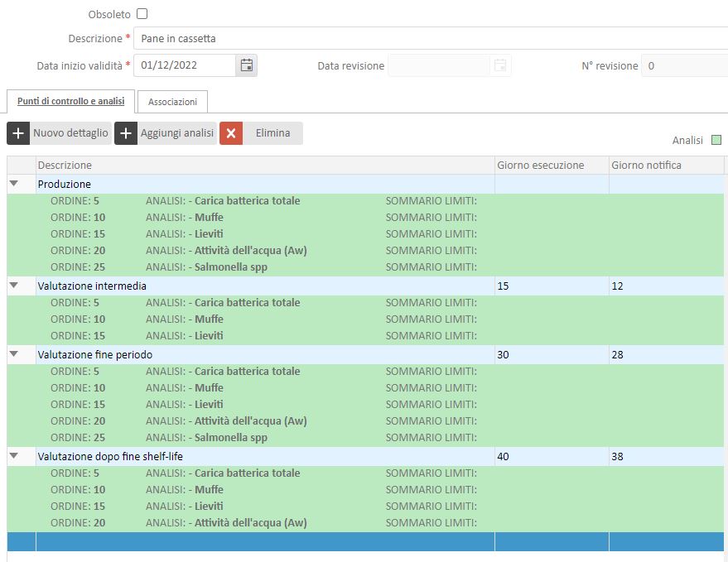728x562 pixels.
Task: Select the Punti di controllo e analisi tab
Action: click(70, 101)
